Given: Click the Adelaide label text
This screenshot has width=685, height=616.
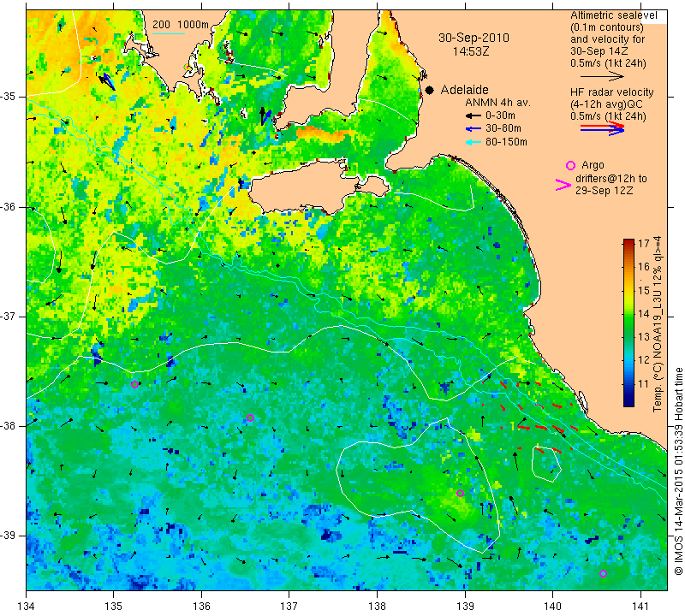Looking at the screenshot, I should coord(464,90).
